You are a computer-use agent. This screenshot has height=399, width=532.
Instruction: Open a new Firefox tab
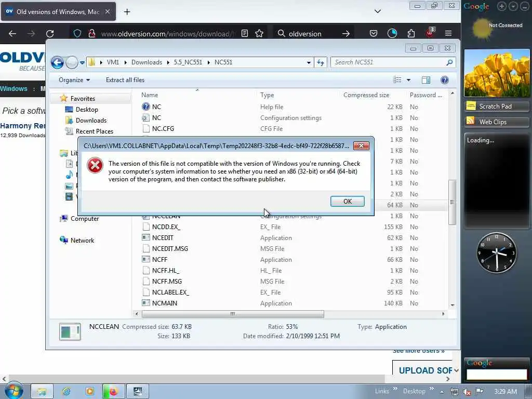(127, 12)
